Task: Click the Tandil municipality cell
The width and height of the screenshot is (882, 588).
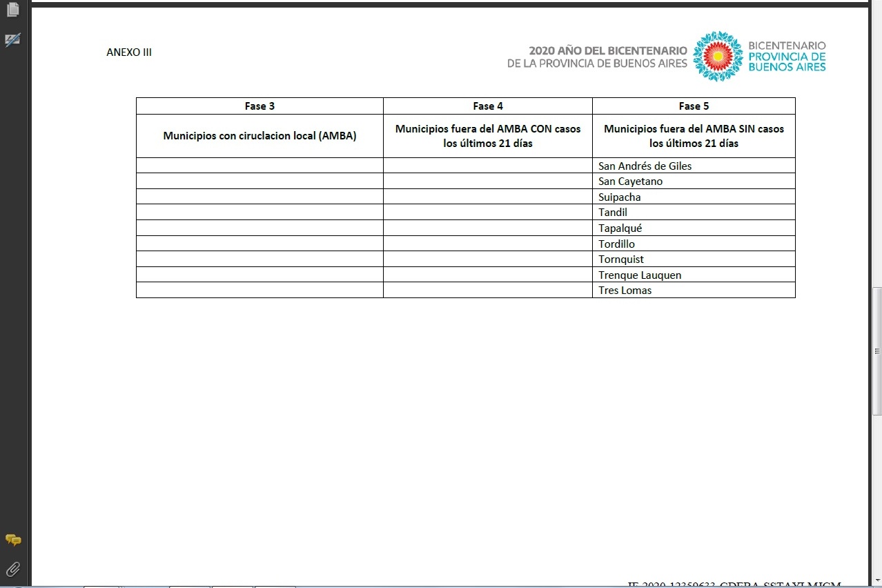Action: pos(613,213)
